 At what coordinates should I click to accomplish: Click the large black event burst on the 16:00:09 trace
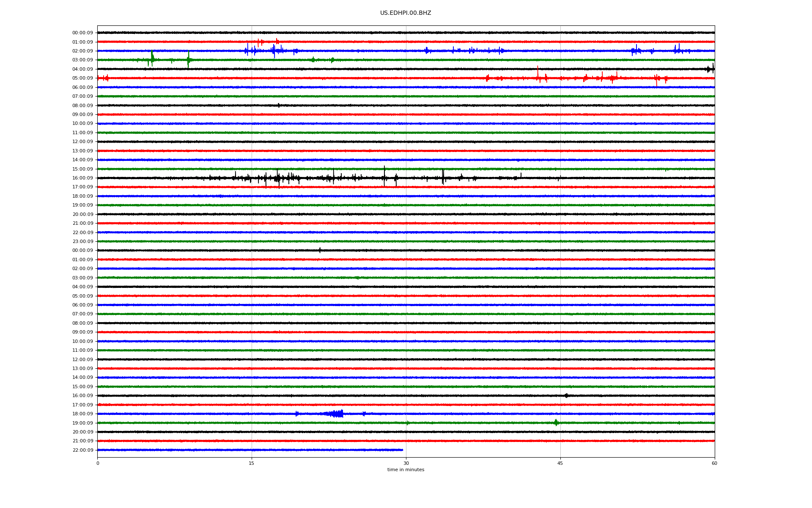pyautogui.click(x=278, y=178)
